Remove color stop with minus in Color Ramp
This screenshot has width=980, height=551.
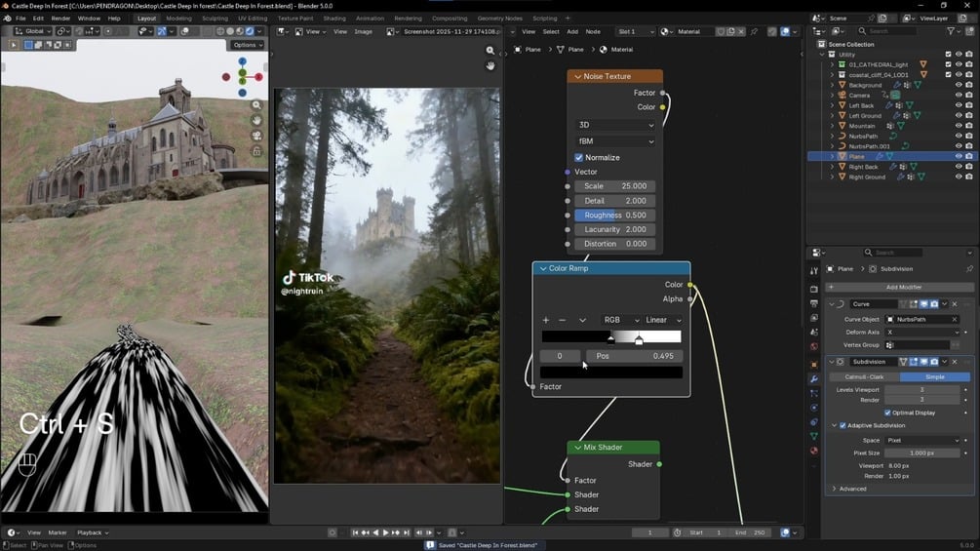click(x=562, y=320)
